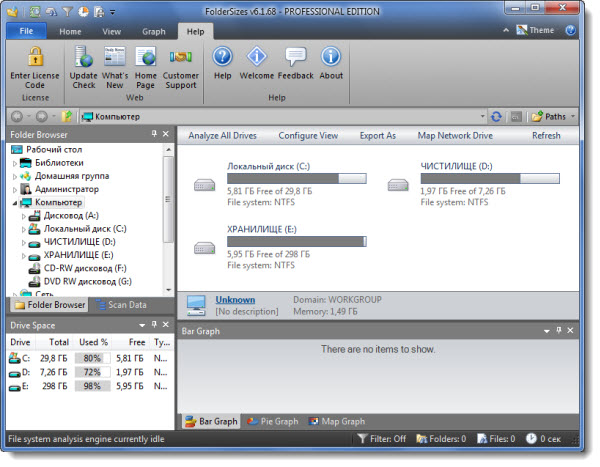This screenshot has width=600, height=467.
Task: Click the Unknown computer name link
Action: pos(235,299)
